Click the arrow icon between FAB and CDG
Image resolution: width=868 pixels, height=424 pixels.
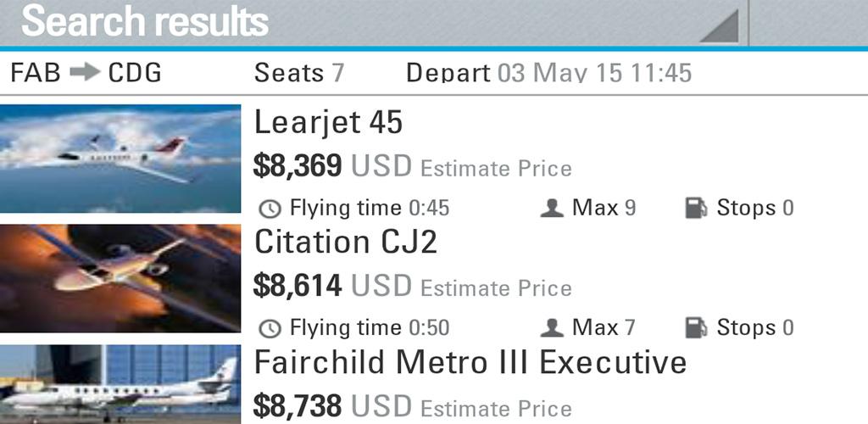click(x=85, y=72)
